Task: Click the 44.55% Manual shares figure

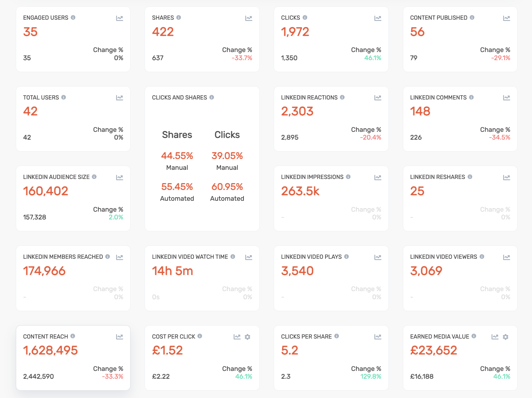Action: coord(177,156)
